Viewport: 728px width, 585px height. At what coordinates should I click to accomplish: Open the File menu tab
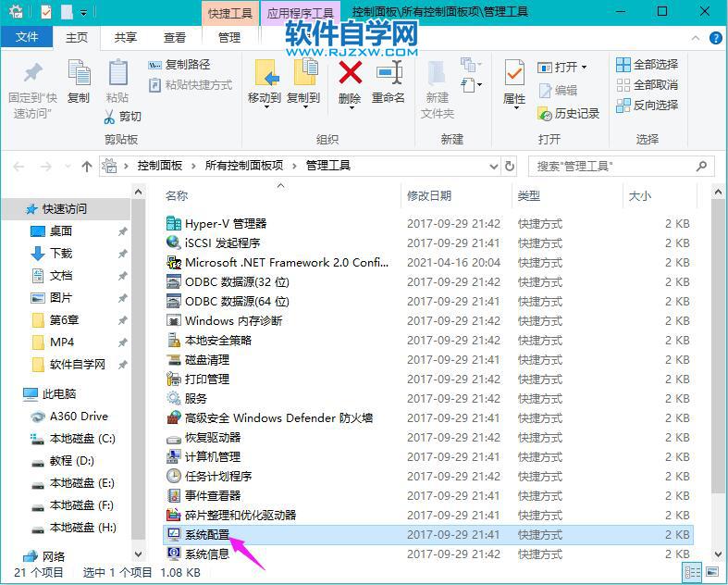pyautogui.click(x=28, y=37)
